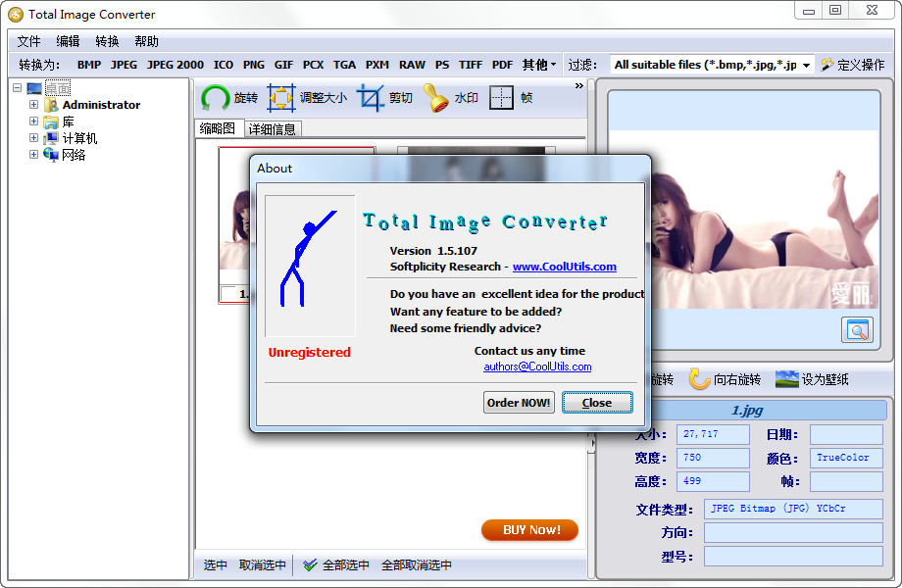Image resolution: width=902 pixels, height=588 pixels.
Task: Open the Convert (转换) menu
Action: [x=107, y=41]
